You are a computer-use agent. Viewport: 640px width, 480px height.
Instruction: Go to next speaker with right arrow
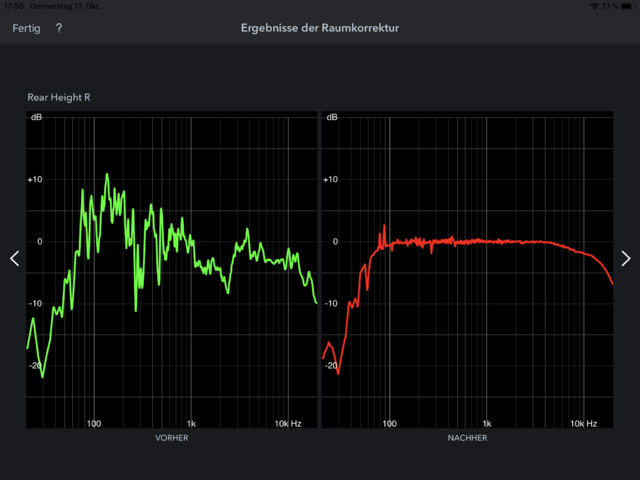tap(626, 259)
